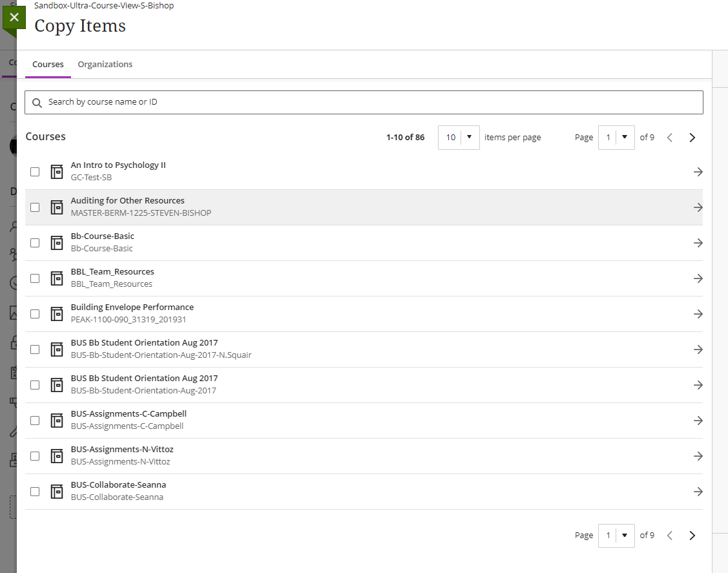
Task: Open the top page number dropdown
Action: point(616,137)
